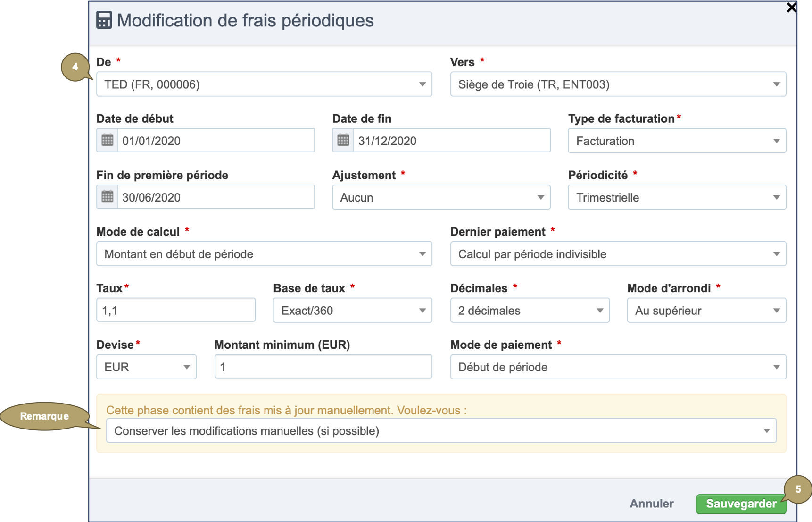
Task: Close the Modification de frais périodiques dialog
Action: [x=791, y=8]
